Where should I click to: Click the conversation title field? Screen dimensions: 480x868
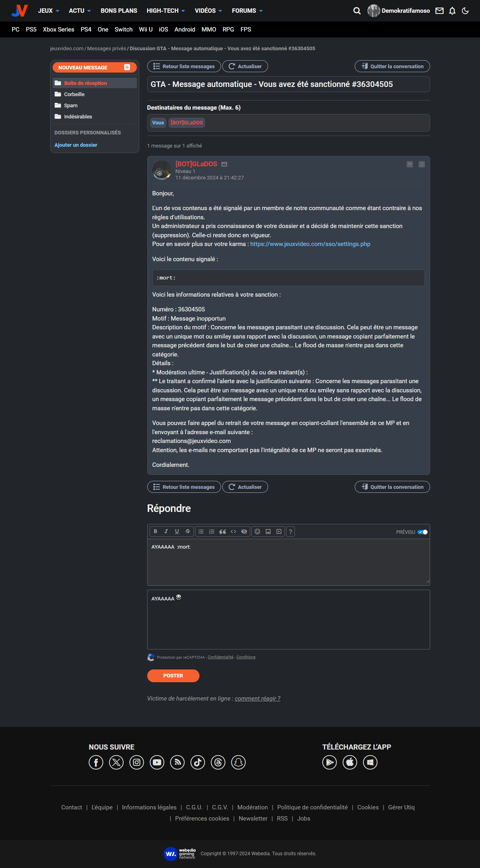288,84
